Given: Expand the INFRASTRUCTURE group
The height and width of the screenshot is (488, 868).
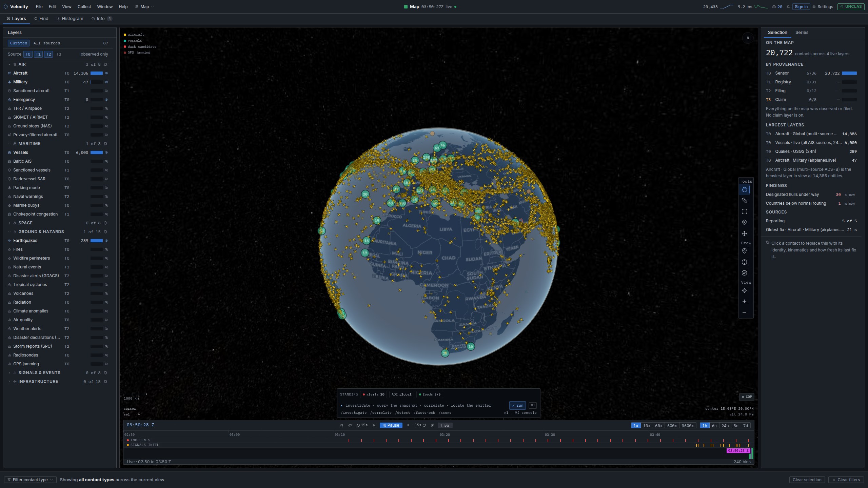Looking at the screenshot, I should (9, 382).
